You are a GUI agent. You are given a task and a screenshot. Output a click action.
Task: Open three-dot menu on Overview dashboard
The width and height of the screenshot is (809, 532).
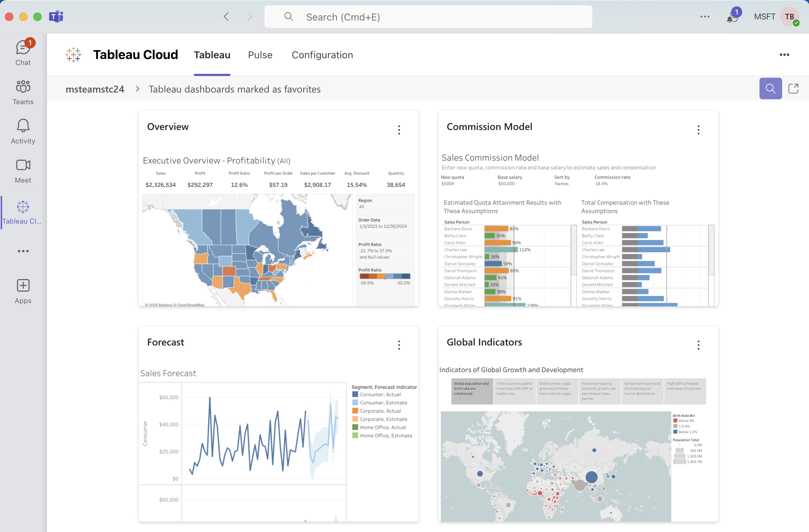tap(398, 129)
